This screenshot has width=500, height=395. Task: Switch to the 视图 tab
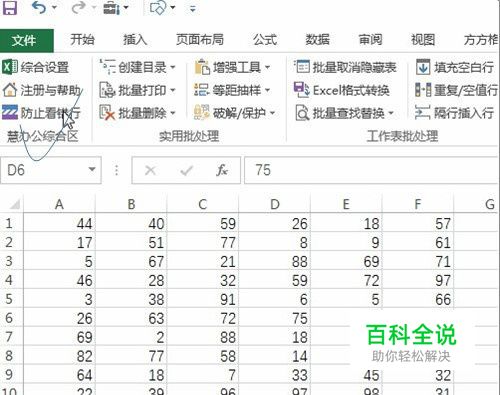point(423,40)
